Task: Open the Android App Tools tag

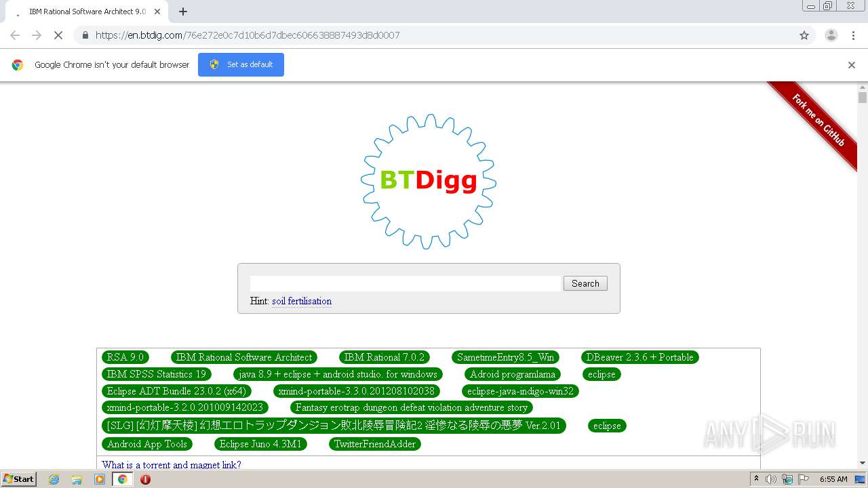Action: click(x=147, y=444)
